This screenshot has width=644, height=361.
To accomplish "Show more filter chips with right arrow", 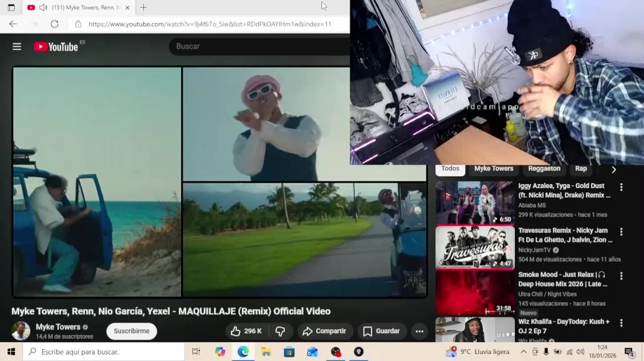I will pos(613,169).
